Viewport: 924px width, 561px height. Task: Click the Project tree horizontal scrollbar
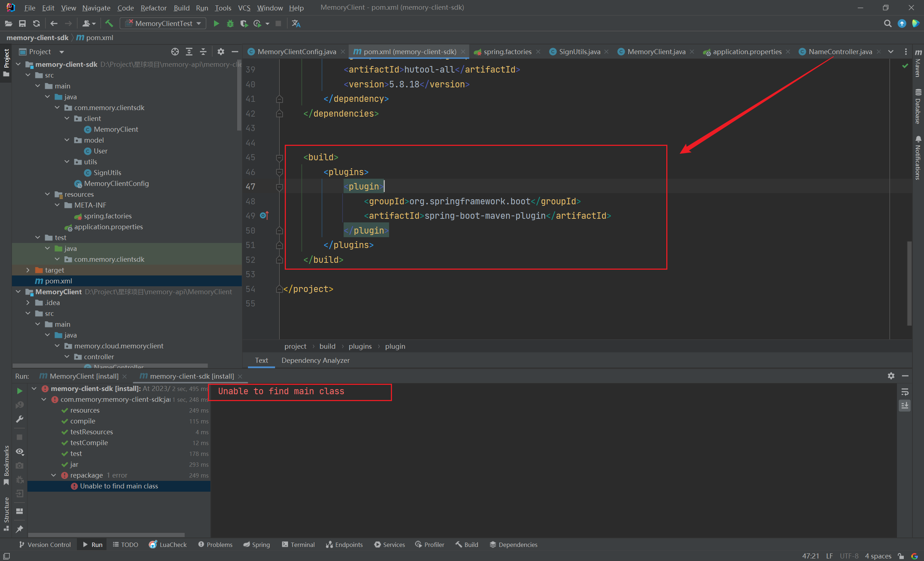point(110,365)
